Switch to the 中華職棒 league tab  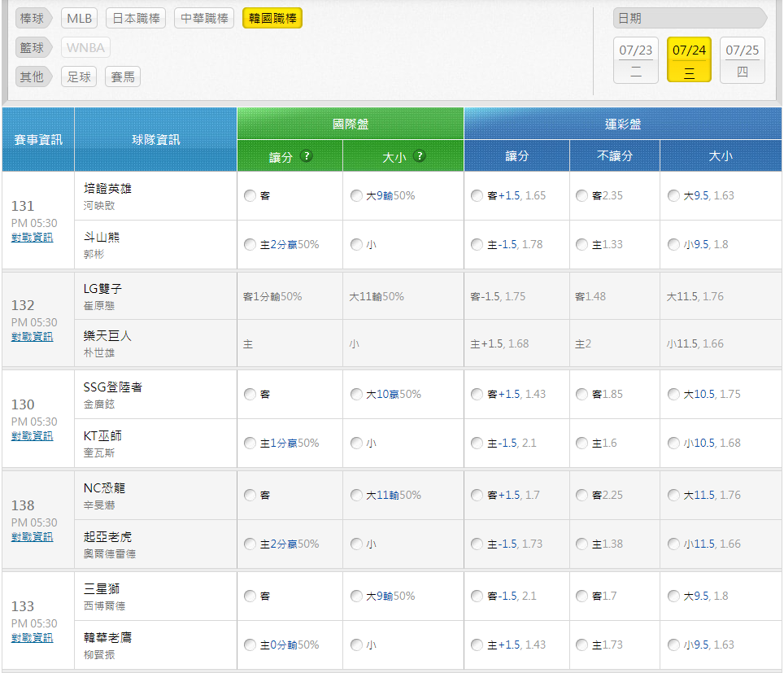coord(204,19)
